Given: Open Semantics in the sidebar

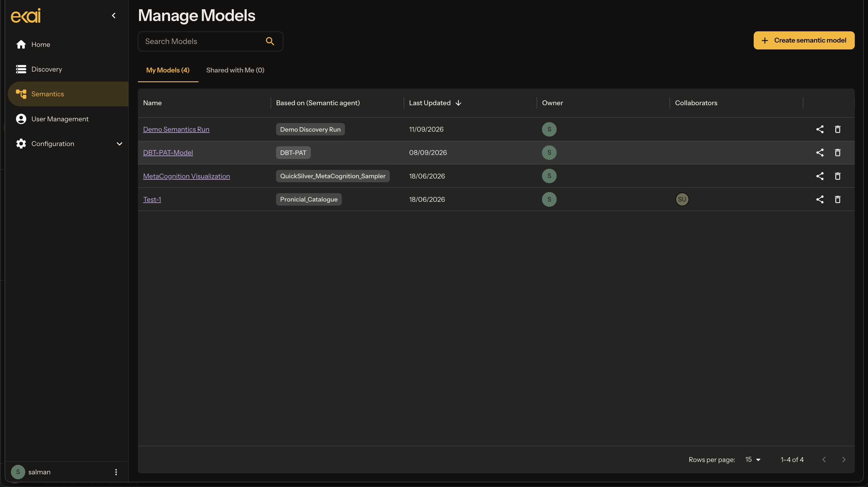Looking at the screenshot, I should point(68,94).
